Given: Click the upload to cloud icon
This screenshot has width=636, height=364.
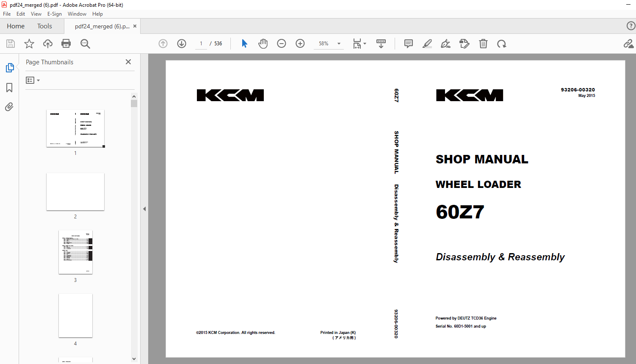Looking at the screenshot, I should click(x=48, y=44).
